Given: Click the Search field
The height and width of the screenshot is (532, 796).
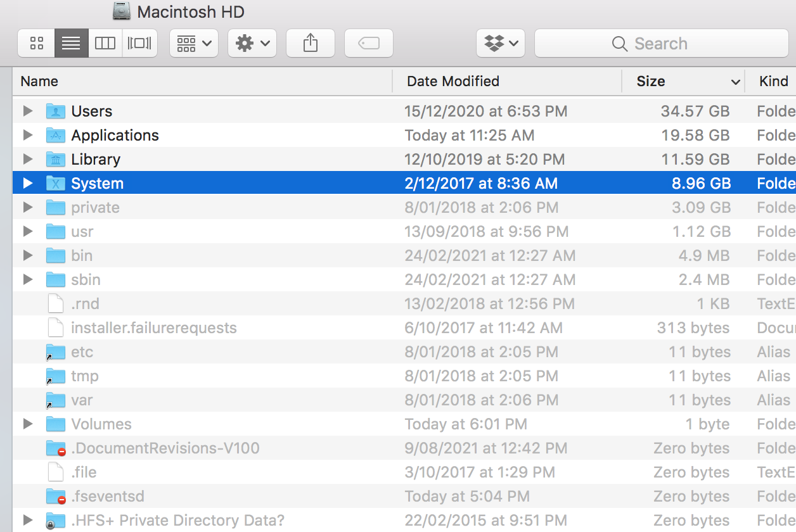Looking at the screenshot, I should tap(662, 44).
